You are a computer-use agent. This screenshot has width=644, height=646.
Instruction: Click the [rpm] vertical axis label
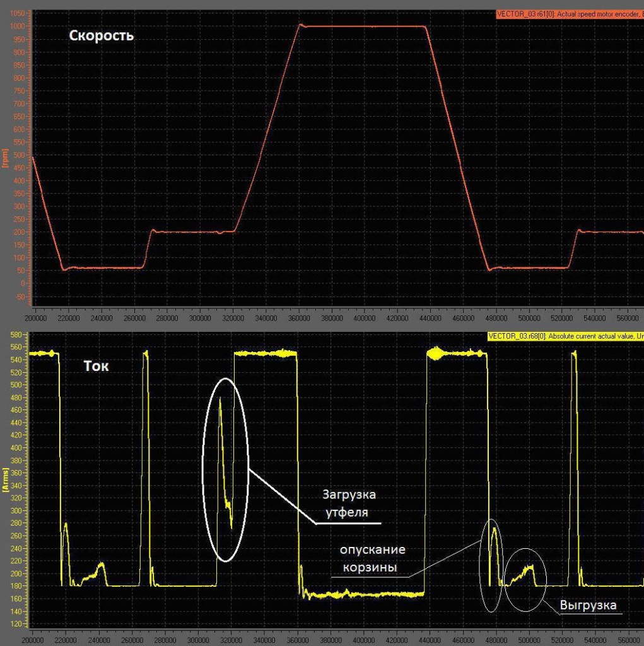pos(6,158)
